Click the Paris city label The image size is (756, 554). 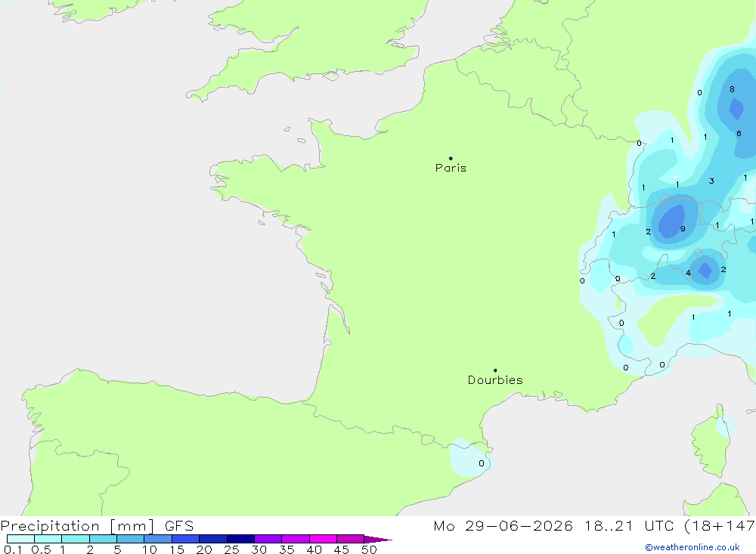[451, 168]
